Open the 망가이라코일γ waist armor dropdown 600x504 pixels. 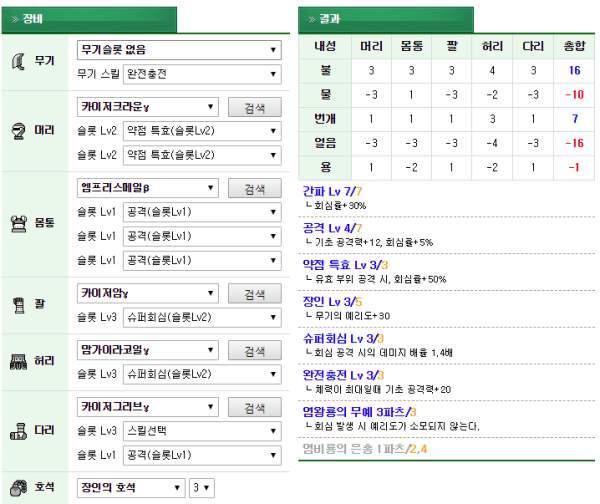(x=148, y=350)
